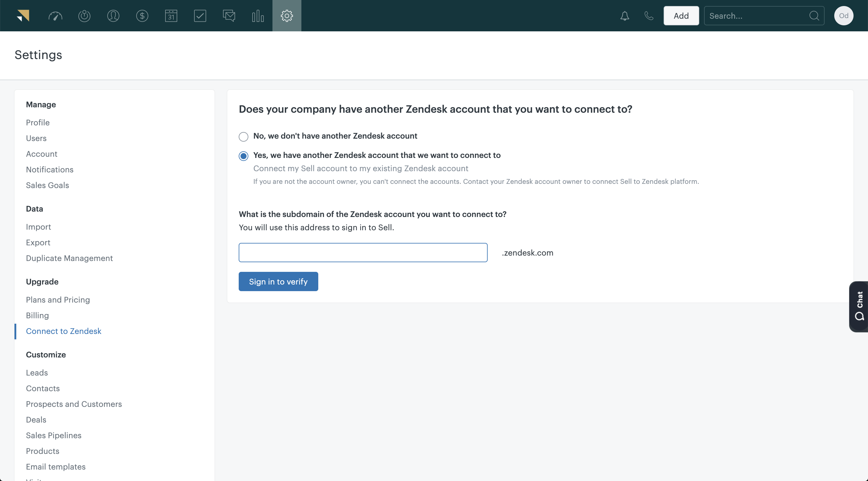
Task: Select 'No, we don't have another Zendesk account'
Action: pyautogui.click(x=243, y=136)
